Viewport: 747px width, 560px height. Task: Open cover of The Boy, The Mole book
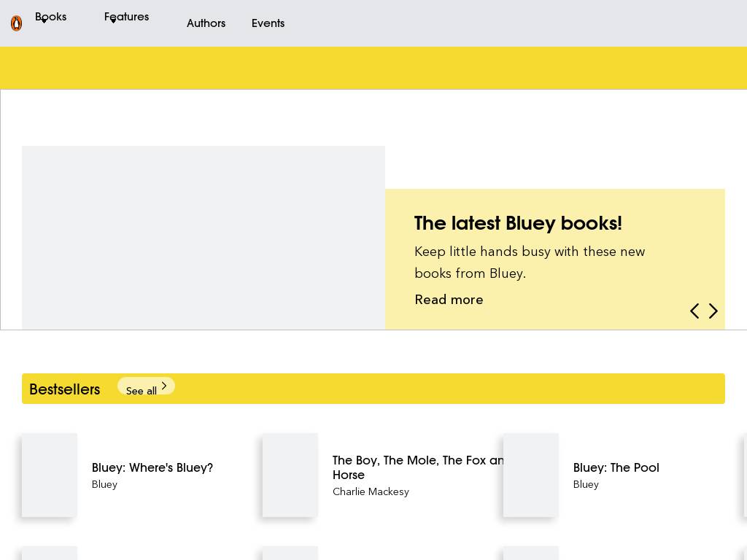[x=290, y=475]
